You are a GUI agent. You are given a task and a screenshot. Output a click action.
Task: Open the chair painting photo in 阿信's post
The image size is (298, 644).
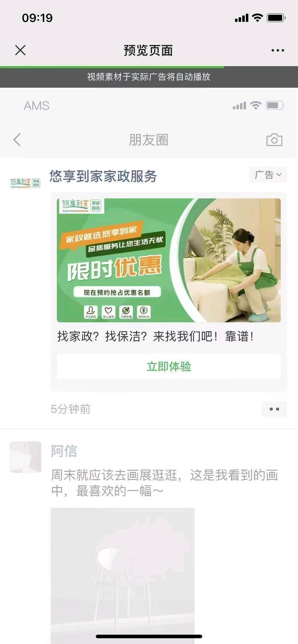pos(123,576)
